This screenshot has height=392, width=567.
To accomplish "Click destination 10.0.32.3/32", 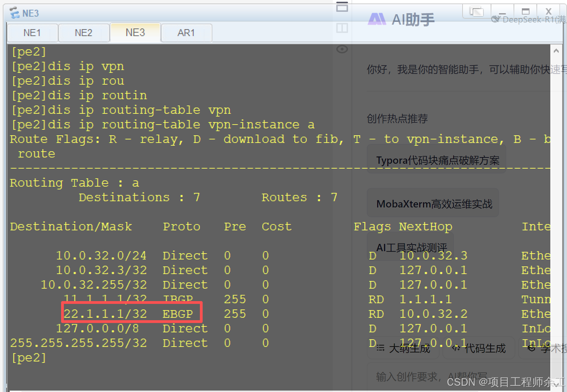I will [101, 270].
